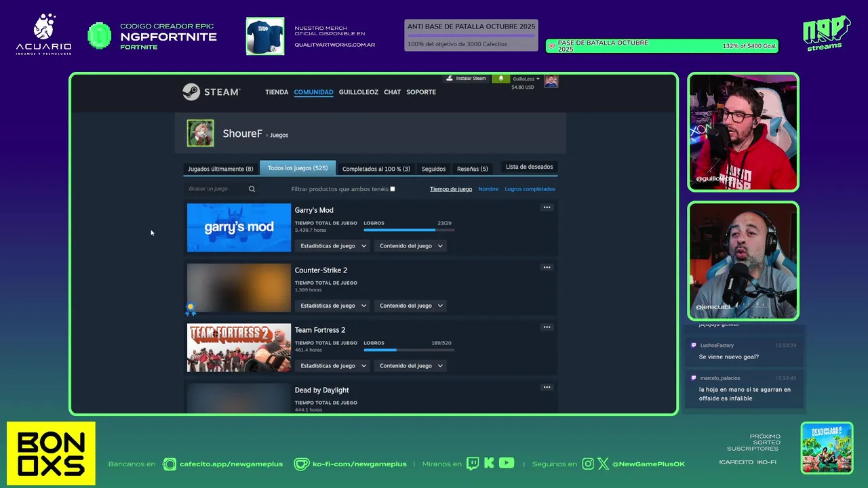The image size is (868, 488).
Task: Sort games by 'Logros completados'
Action: click(530, 189)
